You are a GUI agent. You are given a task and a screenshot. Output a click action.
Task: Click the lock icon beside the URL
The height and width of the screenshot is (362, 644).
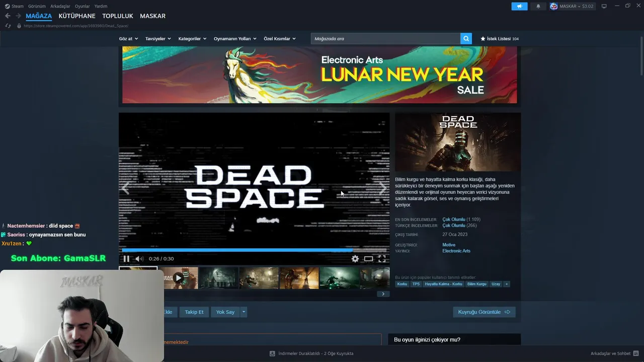[19, 26]
